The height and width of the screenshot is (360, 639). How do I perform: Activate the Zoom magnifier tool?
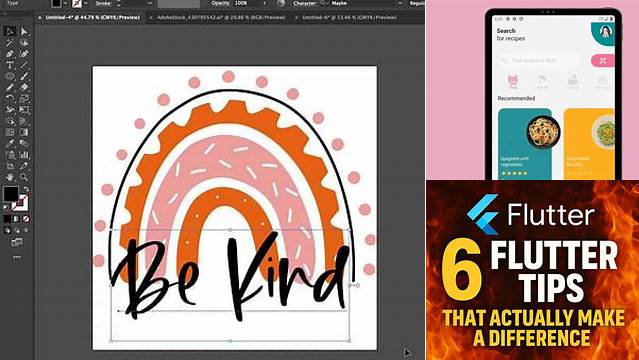point(24,177)
